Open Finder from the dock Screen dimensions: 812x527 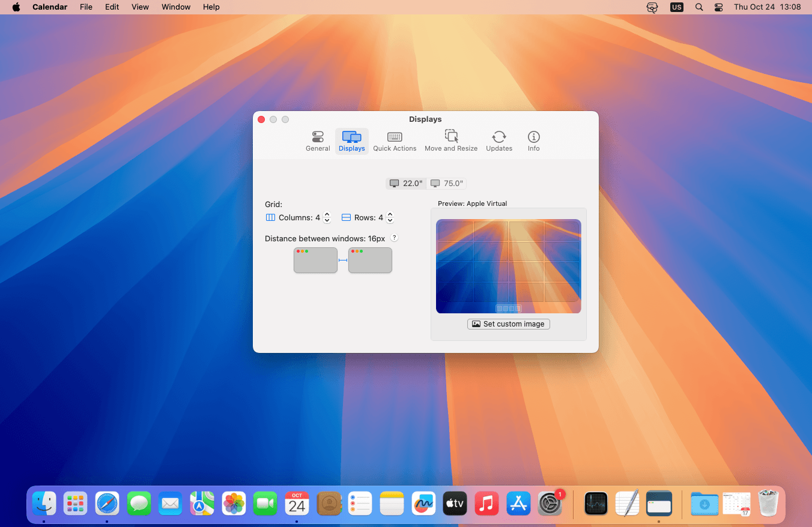pyautogui.click(x=44, y=504)
